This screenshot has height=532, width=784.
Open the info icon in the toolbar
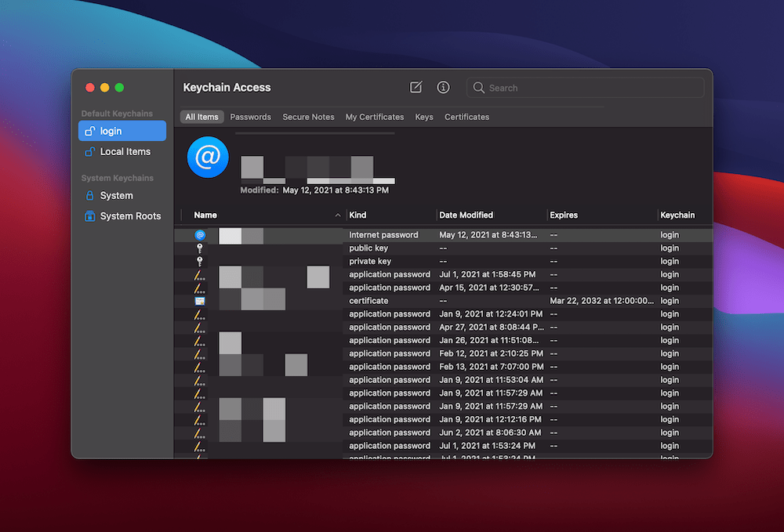tap(443, 87)
